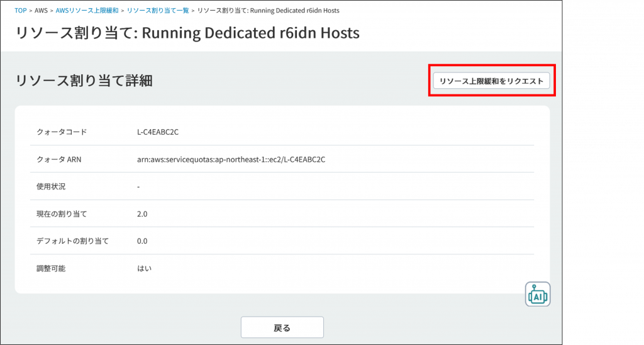Image resolution: width=644 pixels, height=345 pixels.
Task: Click the リソース割り当て詳細 section heading
Action: 84,81
